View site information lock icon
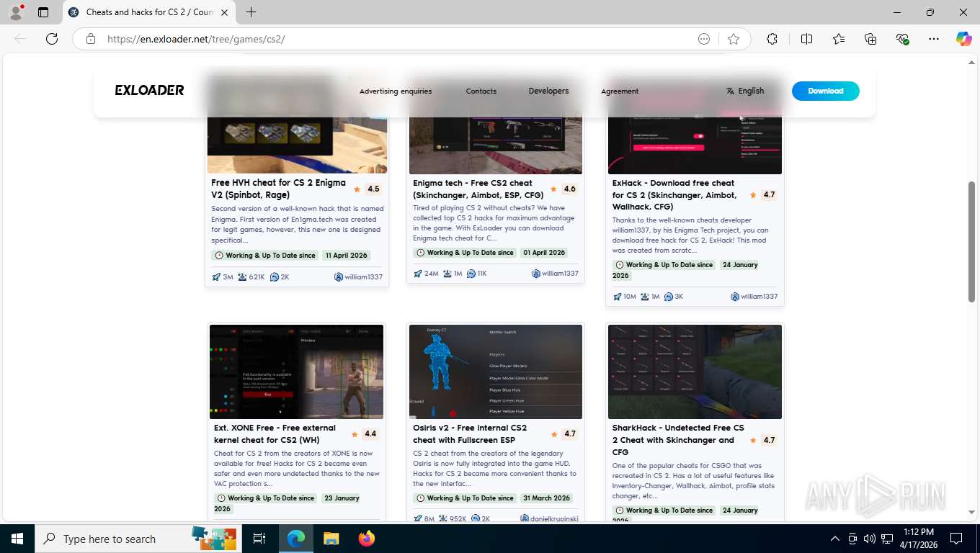This screenshot has height=553, width=980. (91, 39)
